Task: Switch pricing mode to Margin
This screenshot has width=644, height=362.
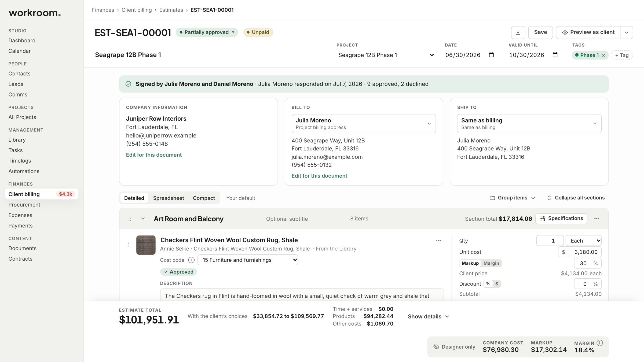Action: pyautogui.click(x=491, y=263)
